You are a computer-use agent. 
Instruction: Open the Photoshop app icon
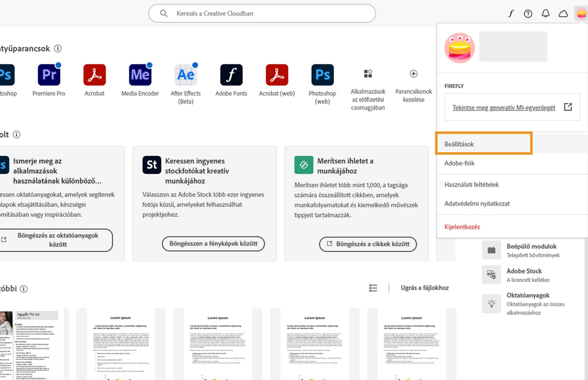6,74
